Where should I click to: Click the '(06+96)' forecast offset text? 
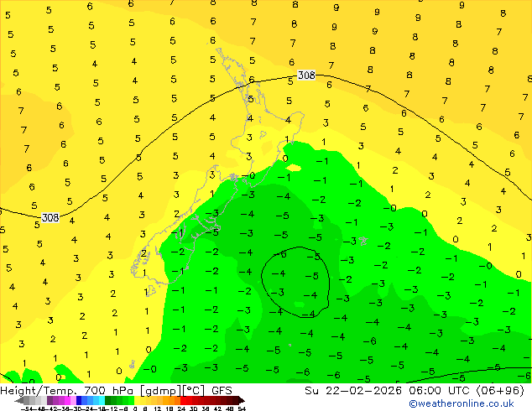click(501, 391)
